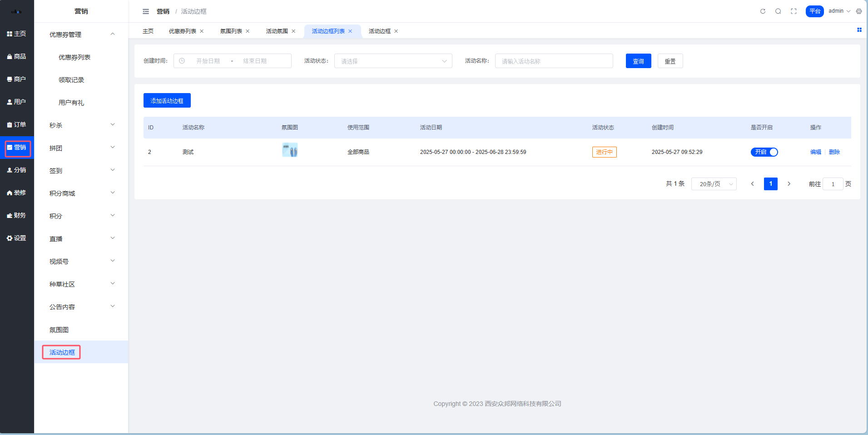Toggle fullscreen mode icon
Screen dimensions: 868x435
click(794, 11)
